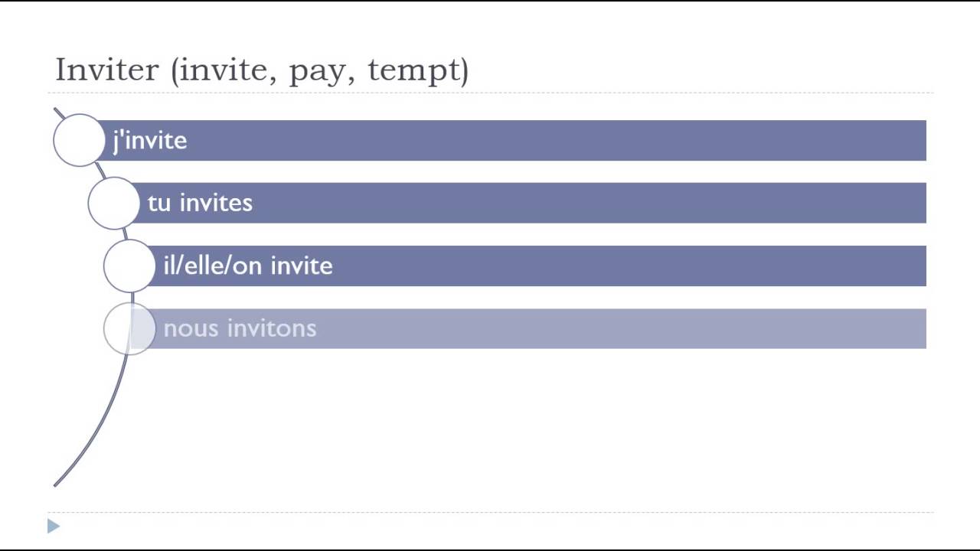Click the dashed line above the triangle arrow
This screenshot has width=980, height=551.
coord(490,512)
